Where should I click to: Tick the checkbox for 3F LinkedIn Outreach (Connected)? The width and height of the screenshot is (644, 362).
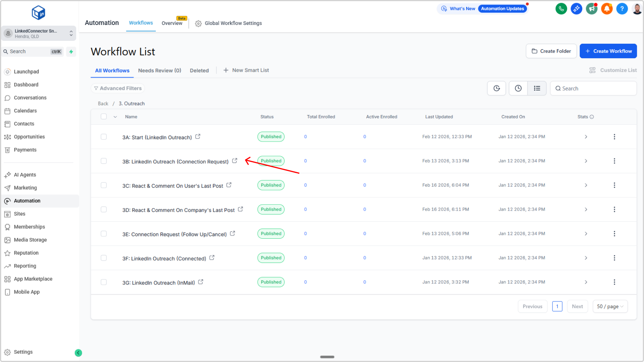point(104,258)
